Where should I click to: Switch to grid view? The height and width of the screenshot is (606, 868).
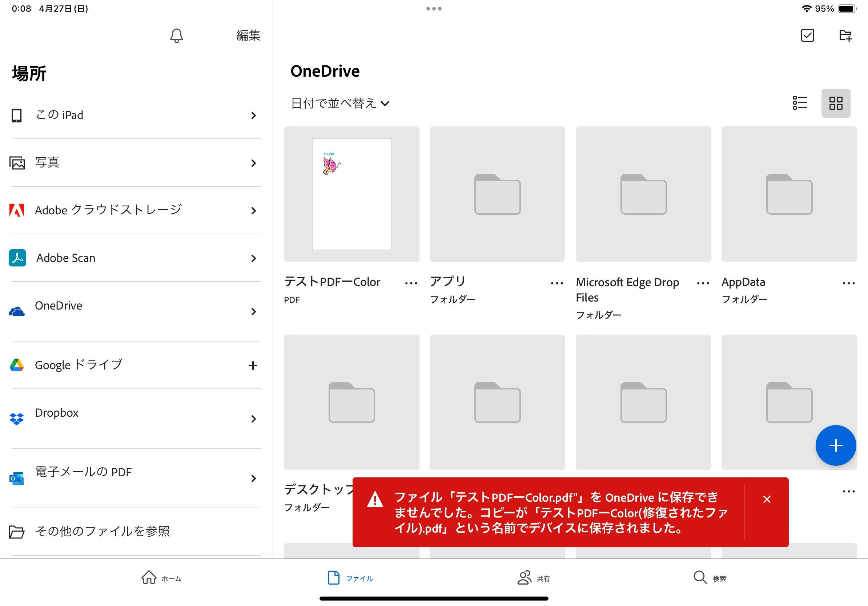click(x=836, y=103)
